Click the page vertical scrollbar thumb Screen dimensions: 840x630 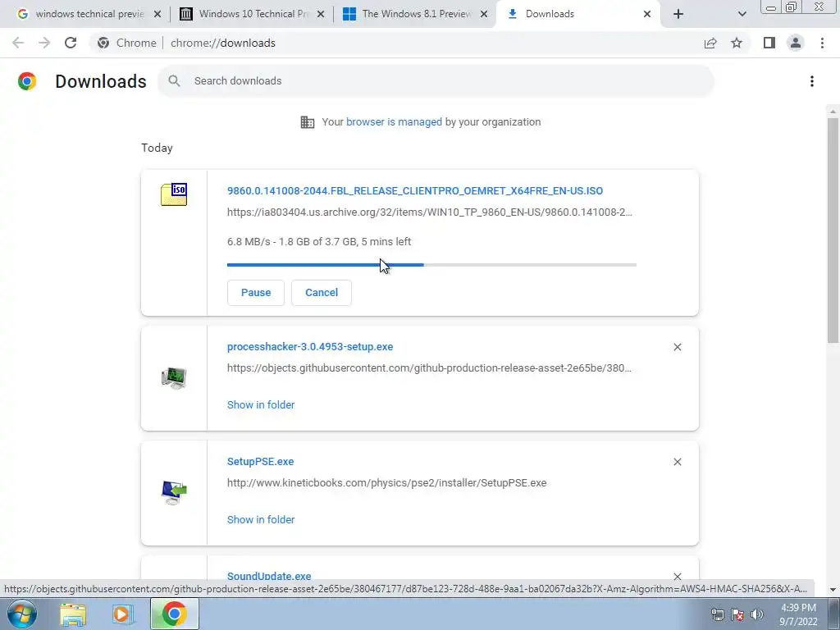click(833, 231)
